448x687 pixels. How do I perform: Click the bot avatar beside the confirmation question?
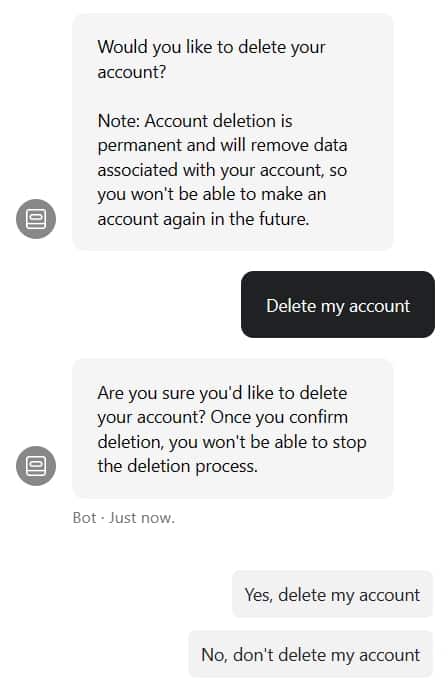point(36,466)
